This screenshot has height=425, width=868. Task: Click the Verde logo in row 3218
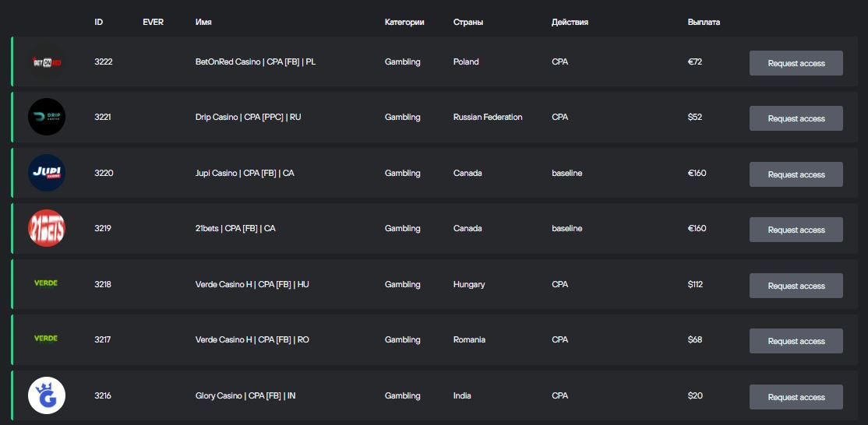point(46,283)
